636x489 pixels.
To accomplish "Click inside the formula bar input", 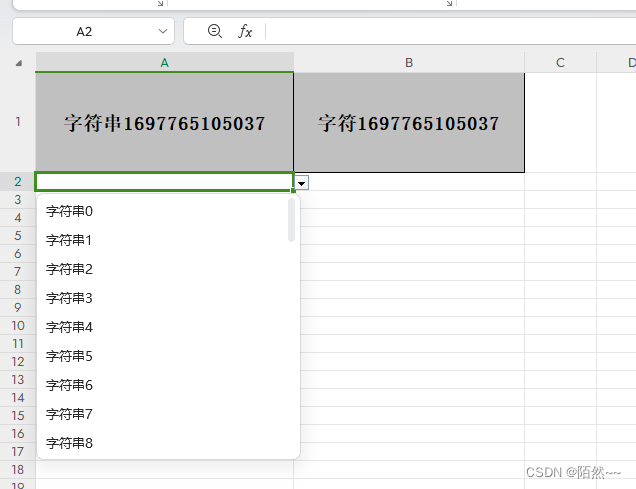I will 450,31.
